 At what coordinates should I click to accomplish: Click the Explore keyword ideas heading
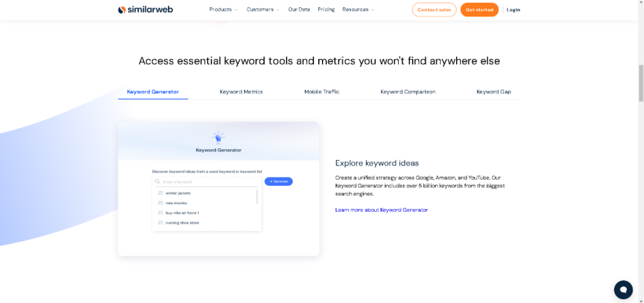pos(377,163)
